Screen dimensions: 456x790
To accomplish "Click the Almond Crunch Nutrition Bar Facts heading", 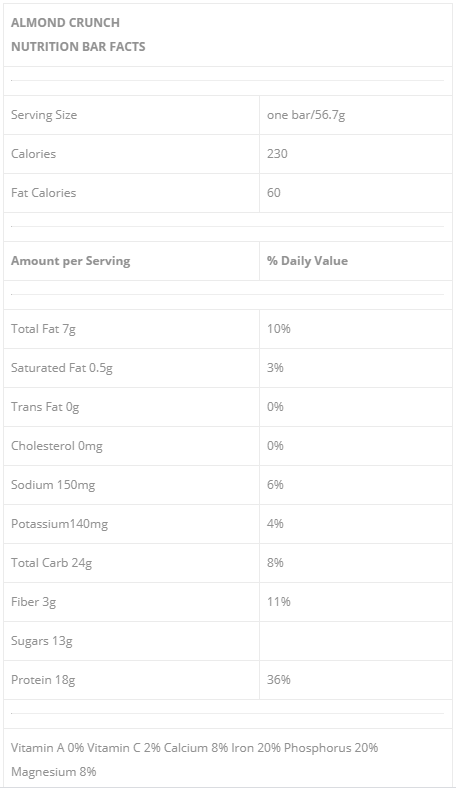I will click(78, 35).
